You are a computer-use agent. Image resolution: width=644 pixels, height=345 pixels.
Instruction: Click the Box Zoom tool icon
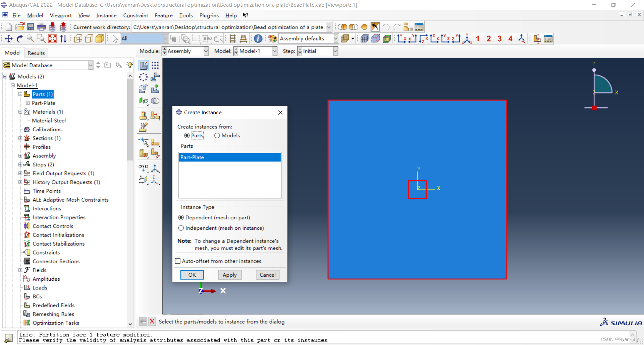coord(41,39)
